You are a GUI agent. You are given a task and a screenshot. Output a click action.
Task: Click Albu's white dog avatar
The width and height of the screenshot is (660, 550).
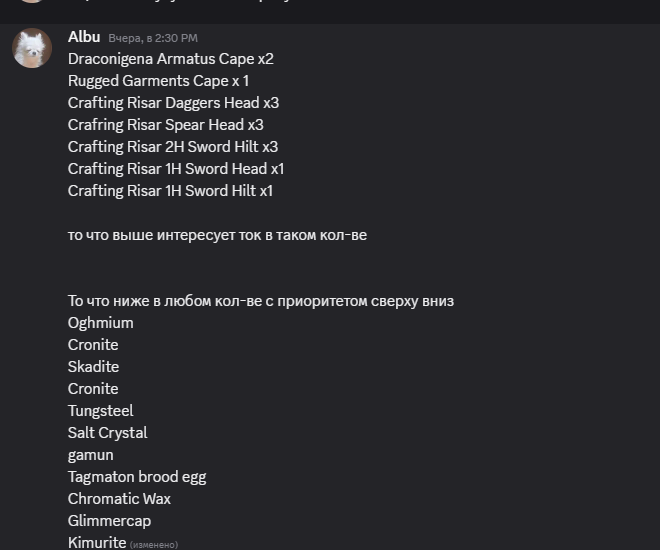[32, 48]
